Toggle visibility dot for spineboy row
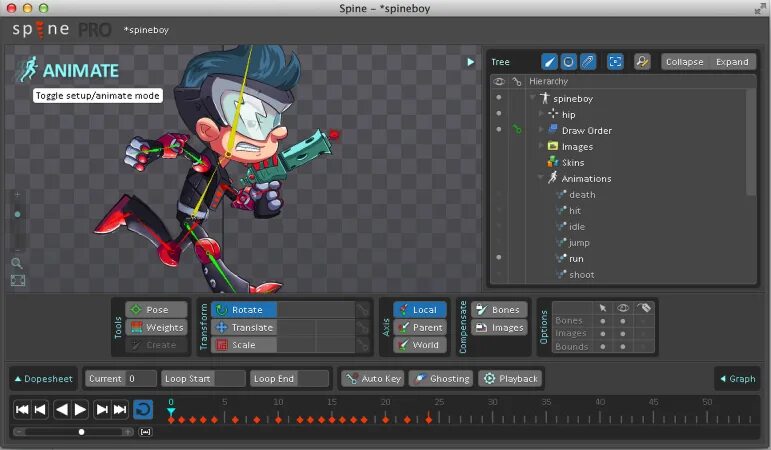Screen dimensions: 771x450 (x=499, y=97)
